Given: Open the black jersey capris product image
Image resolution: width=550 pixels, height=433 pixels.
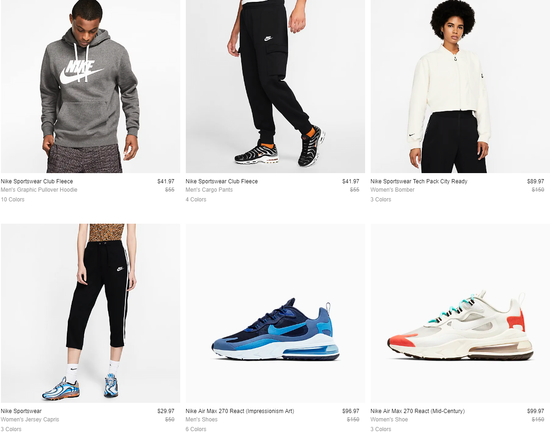Looking at the screenshot, I should point(90,313).
